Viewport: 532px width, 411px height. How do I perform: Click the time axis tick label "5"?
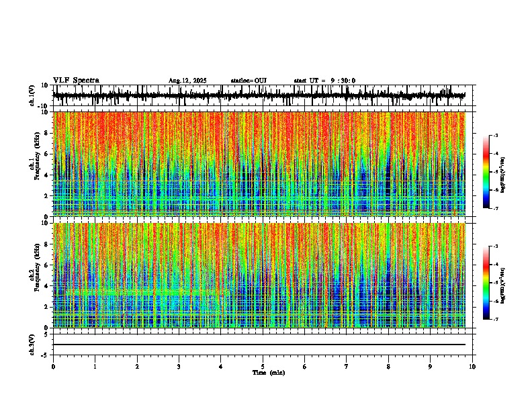click(x=263, y=367)
